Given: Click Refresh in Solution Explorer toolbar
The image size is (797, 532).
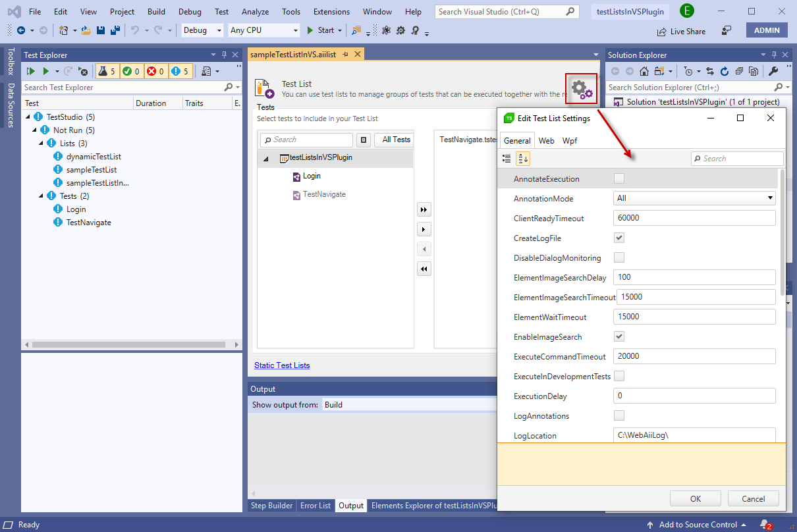Looking at the screenshot, I should [725, 71].
